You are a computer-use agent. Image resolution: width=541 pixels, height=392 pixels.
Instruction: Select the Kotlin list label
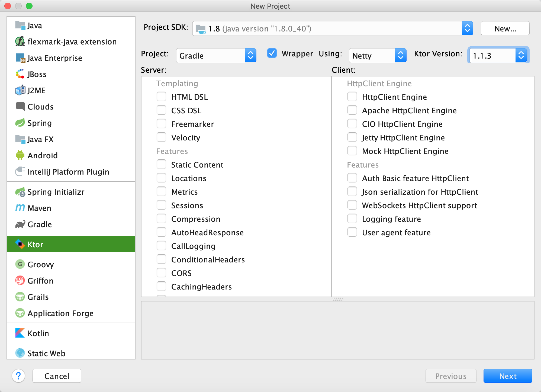[38, 333]
